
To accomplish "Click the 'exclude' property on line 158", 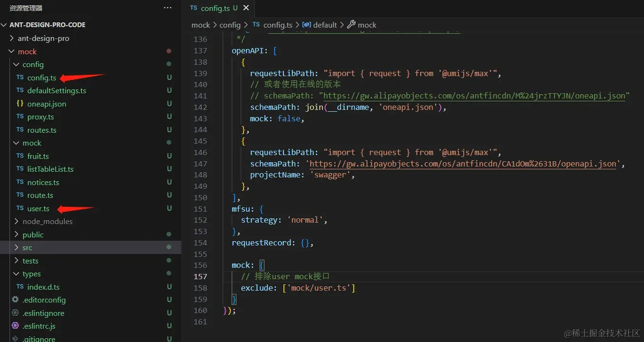I will point(257,288).
